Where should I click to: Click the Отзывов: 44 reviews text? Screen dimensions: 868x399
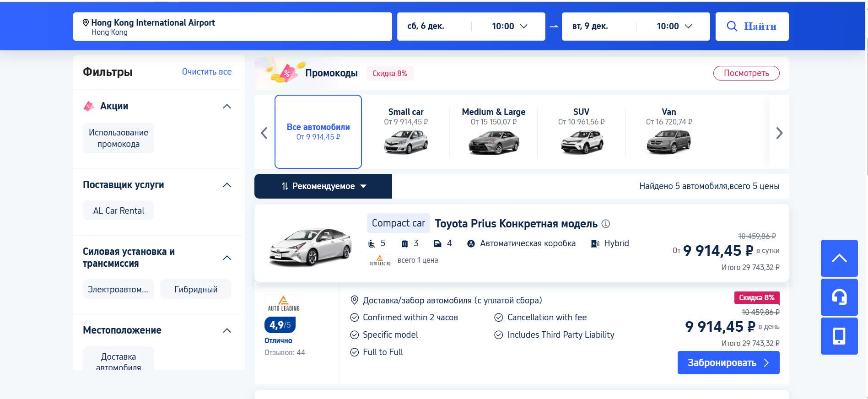[x=285, y=353]
